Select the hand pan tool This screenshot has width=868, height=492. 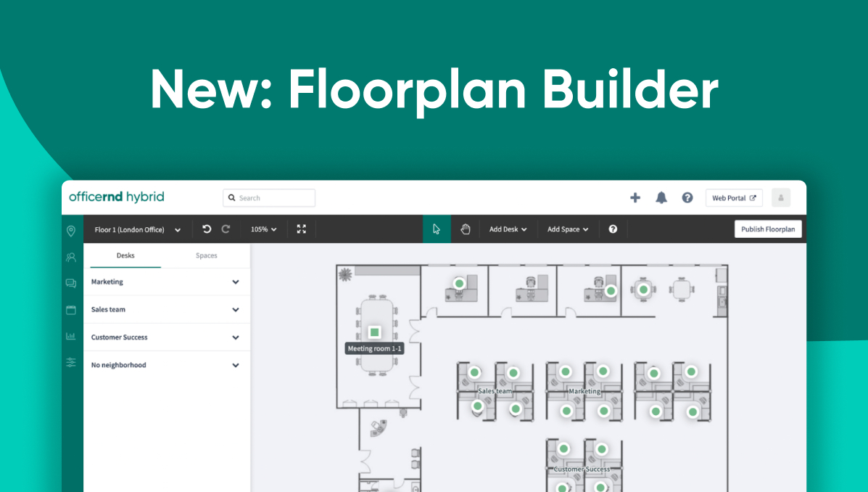[x=465, y=229]
